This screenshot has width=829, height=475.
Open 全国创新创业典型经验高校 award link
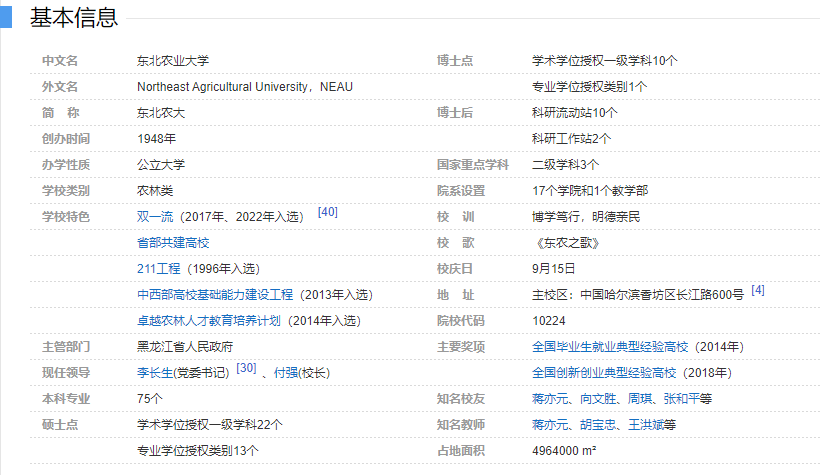[x=604, y=373]
